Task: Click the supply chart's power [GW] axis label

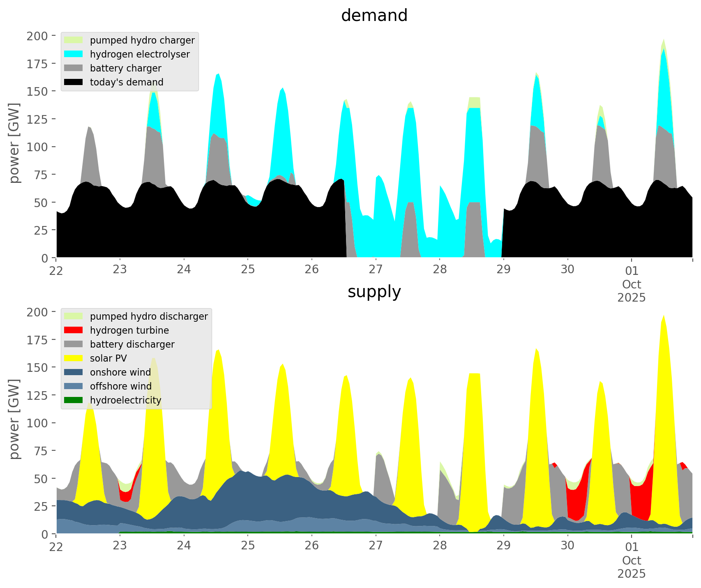Action: tap(14, 419)
